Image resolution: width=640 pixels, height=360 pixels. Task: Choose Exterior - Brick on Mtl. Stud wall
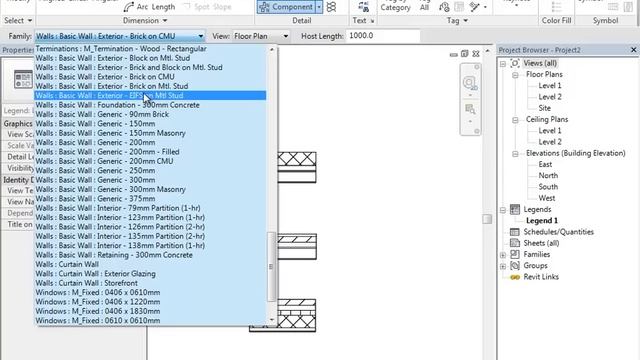coord(150,86)
